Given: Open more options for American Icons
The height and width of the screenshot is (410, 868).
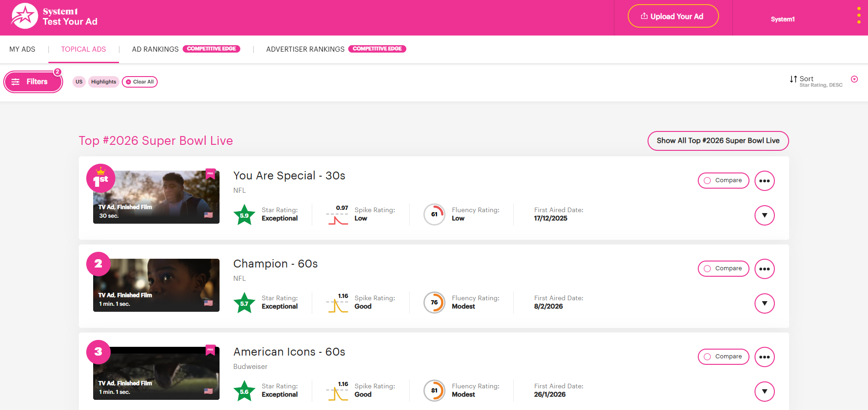Looking at the screenshot, I should coord(764,357).
